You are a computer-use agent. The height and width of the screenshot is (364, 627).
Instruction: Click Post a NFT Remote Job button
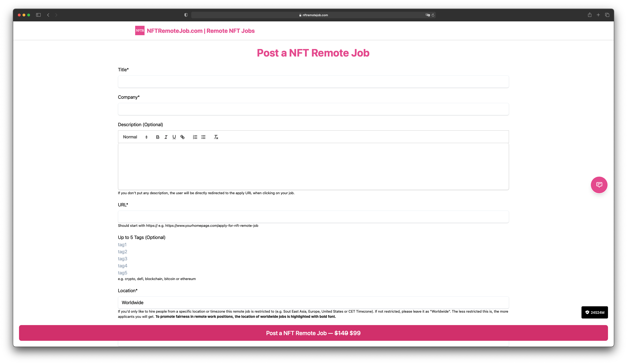(313, 333)
